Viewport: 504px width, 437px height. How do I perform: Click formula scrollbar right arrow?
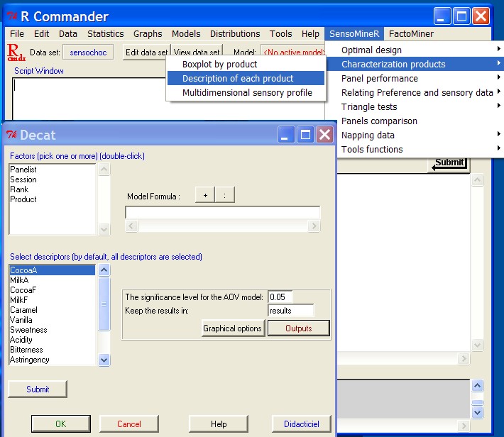pos(314,226)
